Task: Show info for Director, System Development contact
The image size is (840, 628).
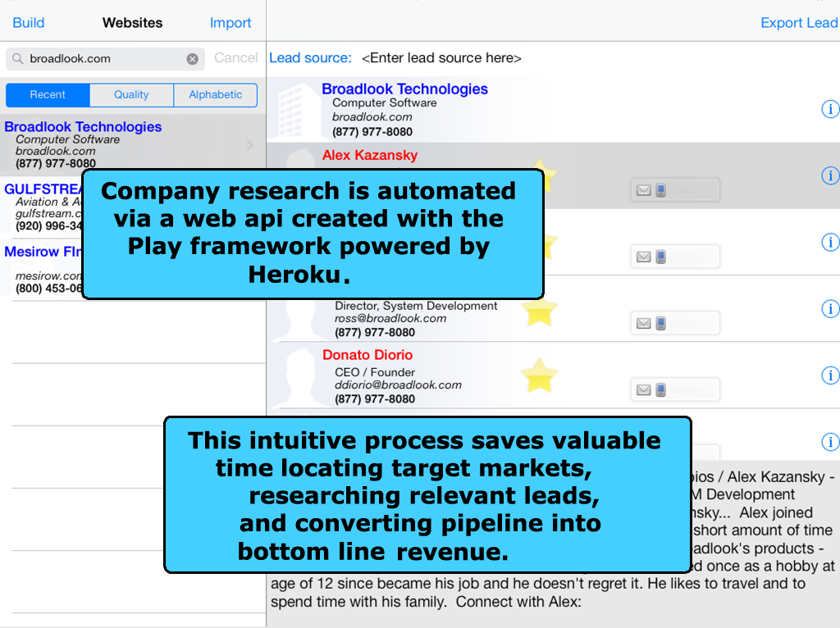Action: point(830,309)
